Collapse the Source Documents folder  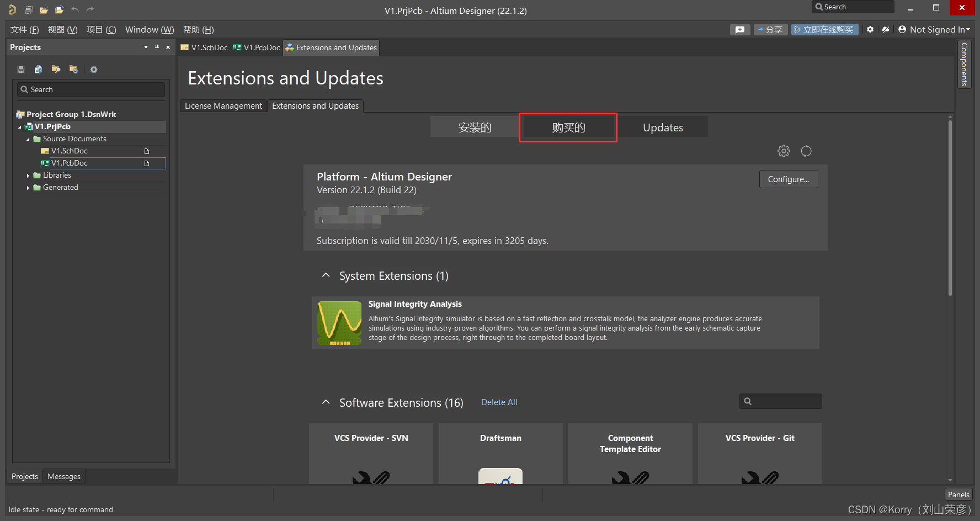(x=28, y=139)
